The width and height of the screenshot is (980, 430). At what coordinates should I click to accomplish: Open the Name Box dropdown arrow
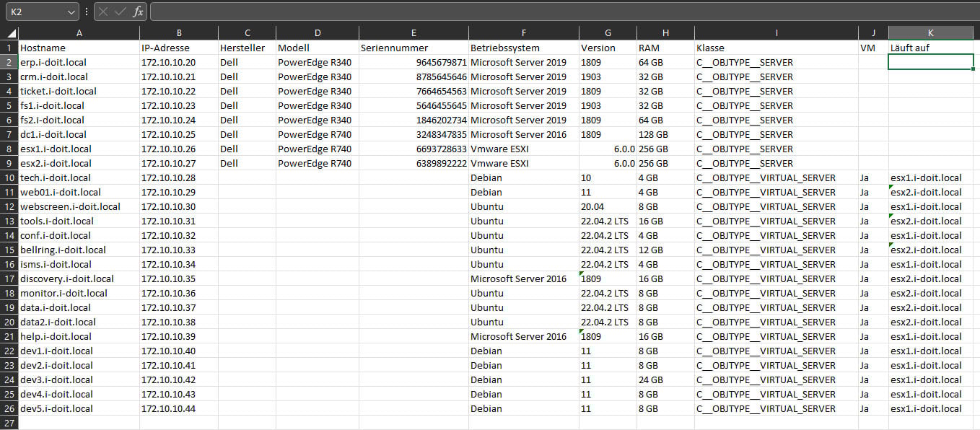point(71,12)
